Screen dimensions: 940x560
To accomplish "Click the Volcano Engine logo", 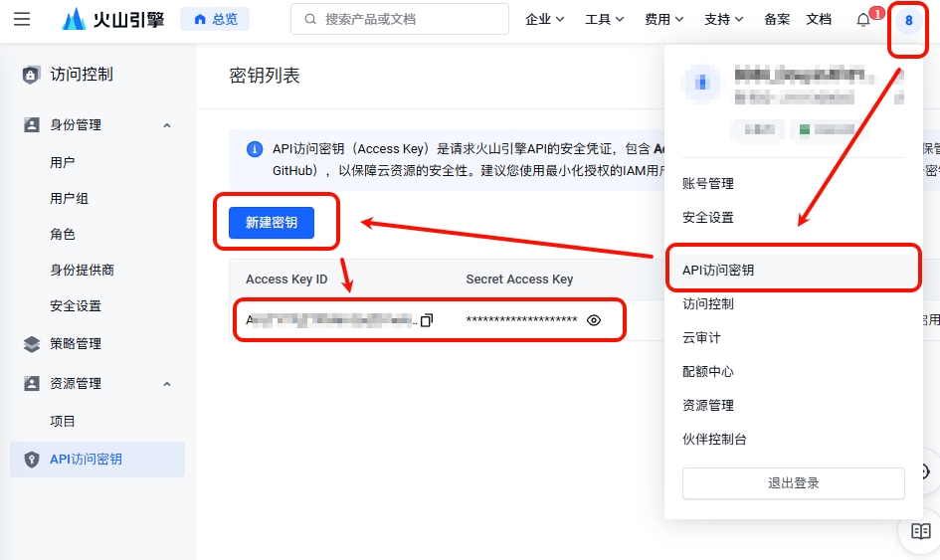I will coord(113,19).
